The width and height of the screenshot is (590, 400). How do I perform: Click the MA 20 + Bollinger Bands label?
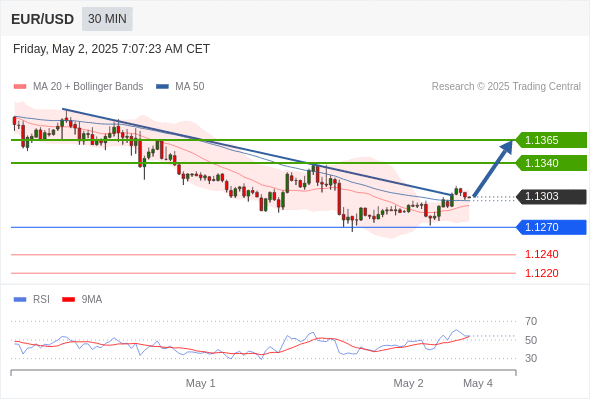click(x=88, y=87)
